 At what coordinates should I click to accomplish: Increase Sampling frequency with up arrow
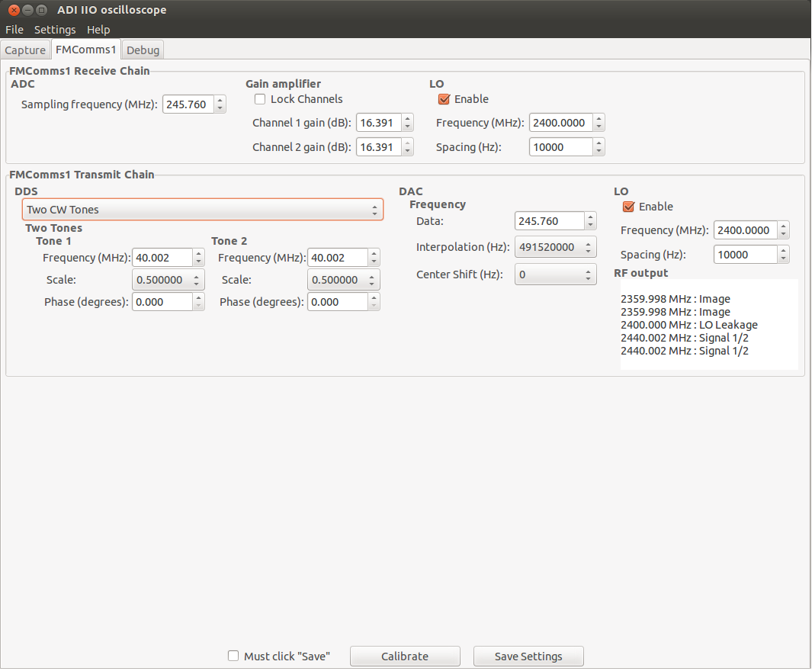220,100
